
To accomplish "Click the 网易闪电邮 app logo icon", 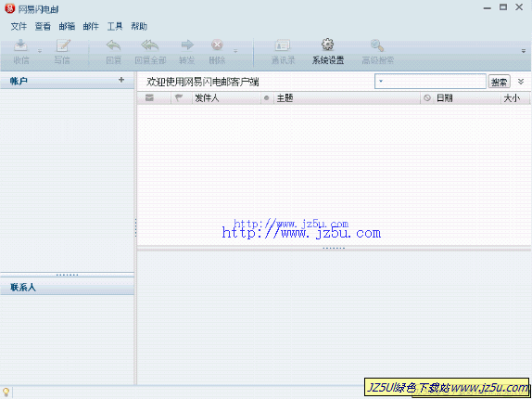I will pos(9,8).
